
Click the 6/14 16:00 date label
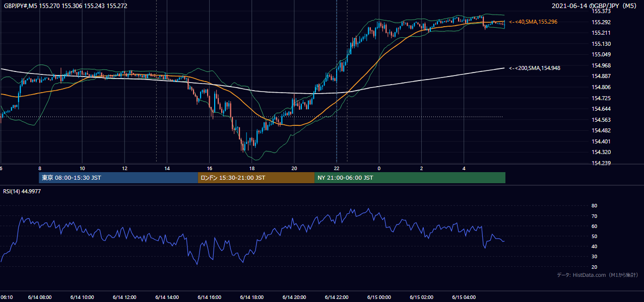pos(210,297)
